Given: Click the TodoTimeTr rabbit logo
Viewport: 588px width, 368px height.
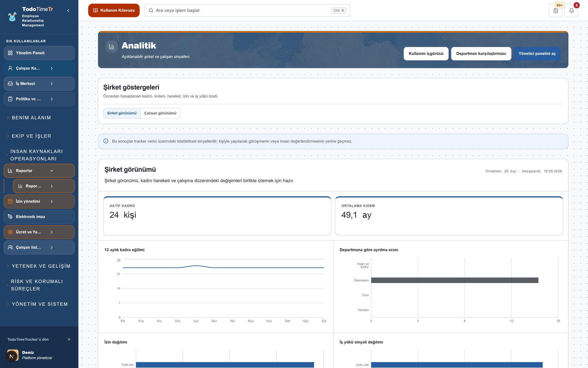Looking at the screenshot, I should (x=12, y=17).
